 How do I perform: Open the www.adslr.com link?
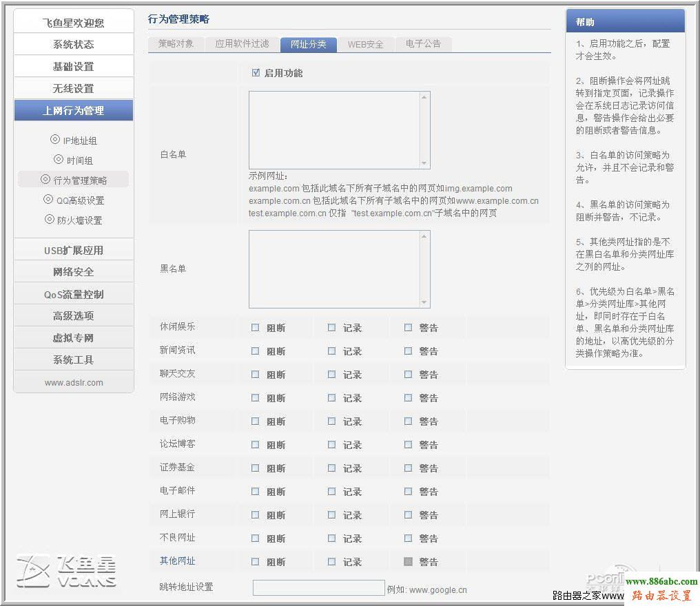pyautogui.click(x=73, y=382)
